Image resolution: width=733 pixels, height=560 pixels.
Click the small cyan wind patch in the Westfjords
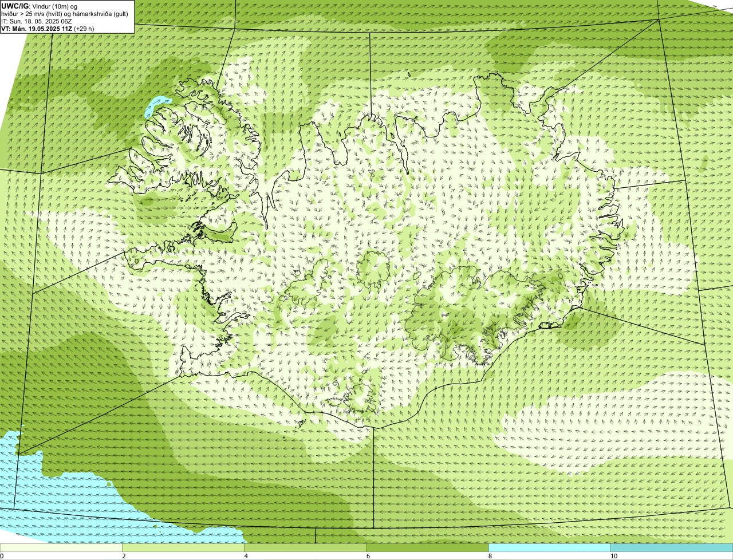[x=155, y=106]
